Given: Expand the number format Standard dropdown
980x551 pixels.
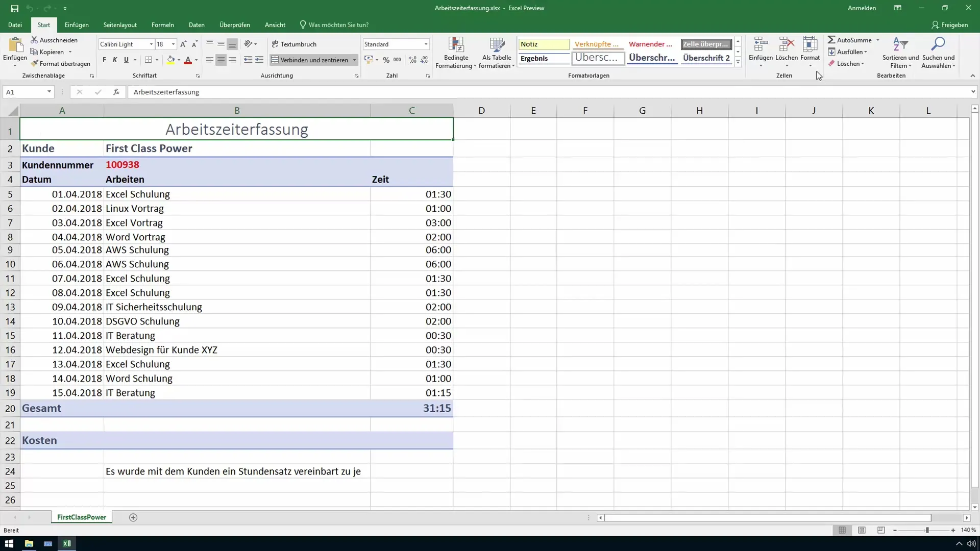Looking at the screenshot, I should coord(426,44).
